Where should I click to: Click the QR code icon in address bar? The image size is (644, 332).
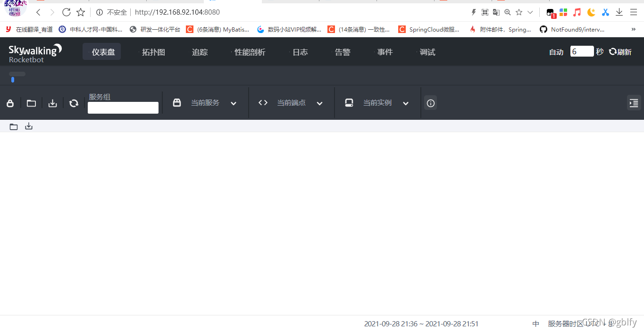(x=485, y=12)
